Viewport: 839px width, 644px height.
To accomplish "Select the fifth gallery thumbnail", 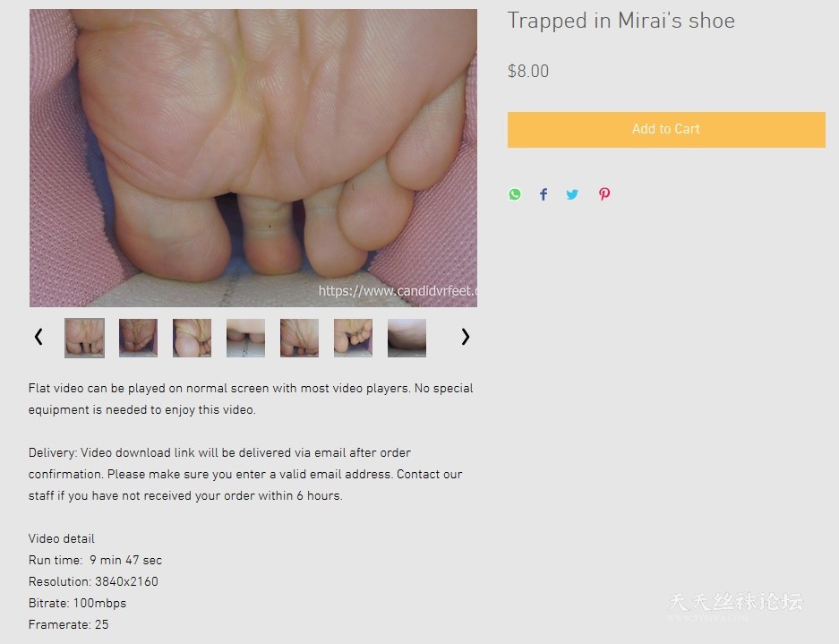I will [300, 338].
